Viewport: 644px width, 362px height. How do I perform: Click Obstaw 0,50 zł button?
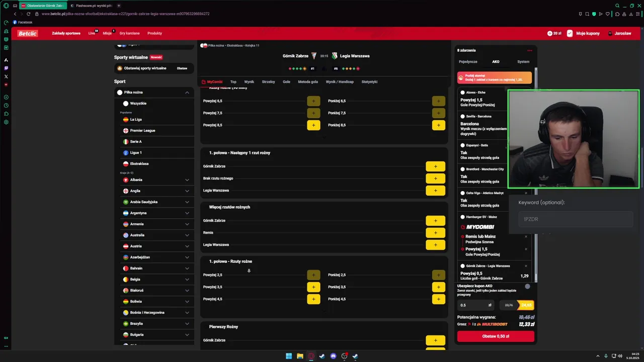coord(496,336)
